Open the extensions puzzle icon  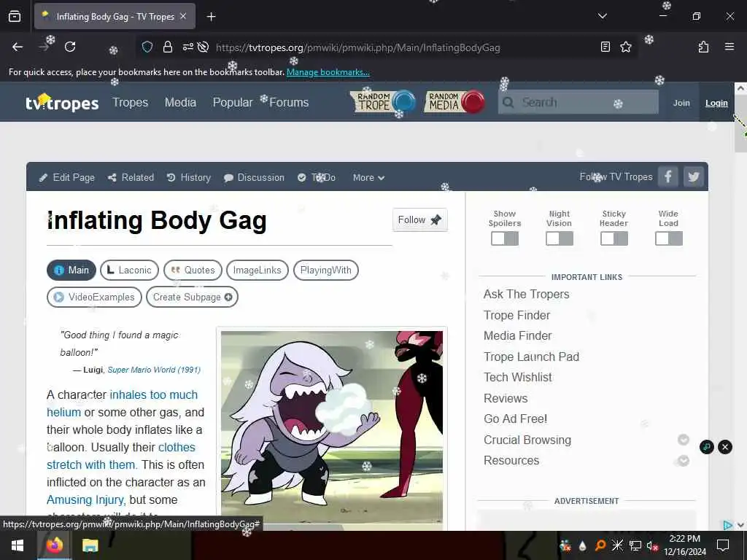pos(703,47)
